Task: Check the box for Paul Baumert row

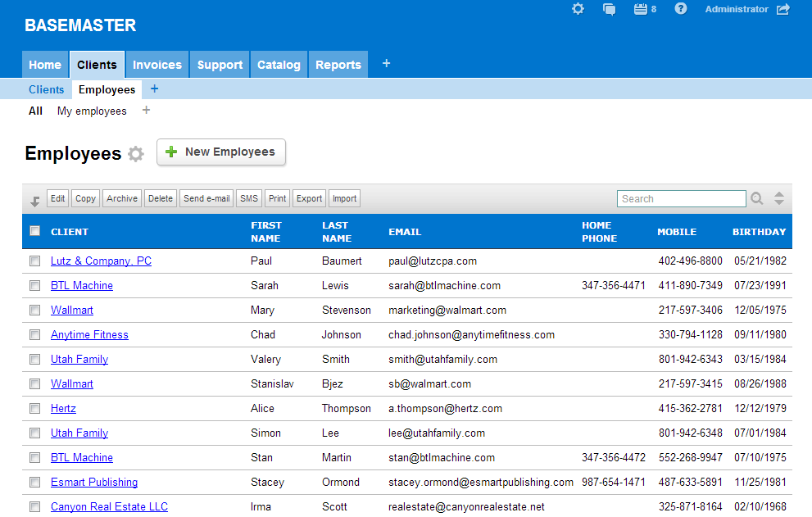Action: pos(34,261)
